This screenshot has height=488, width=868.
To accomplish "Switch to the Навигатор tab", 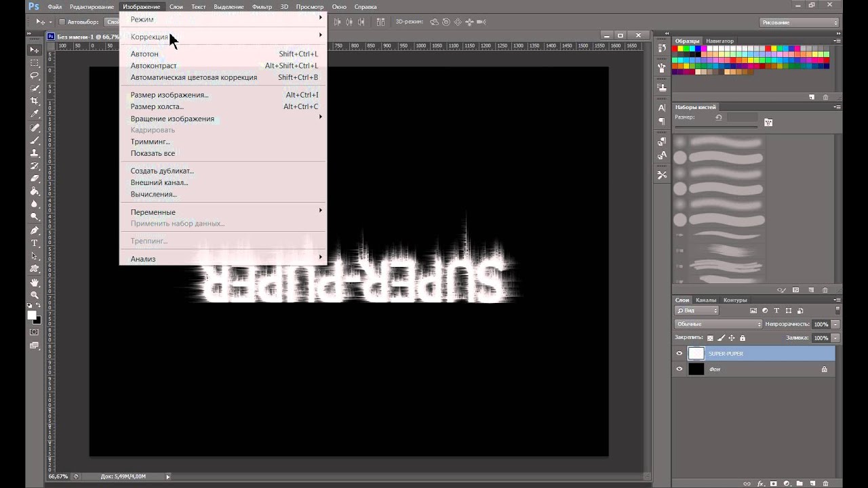I will [x=720, y=41].
